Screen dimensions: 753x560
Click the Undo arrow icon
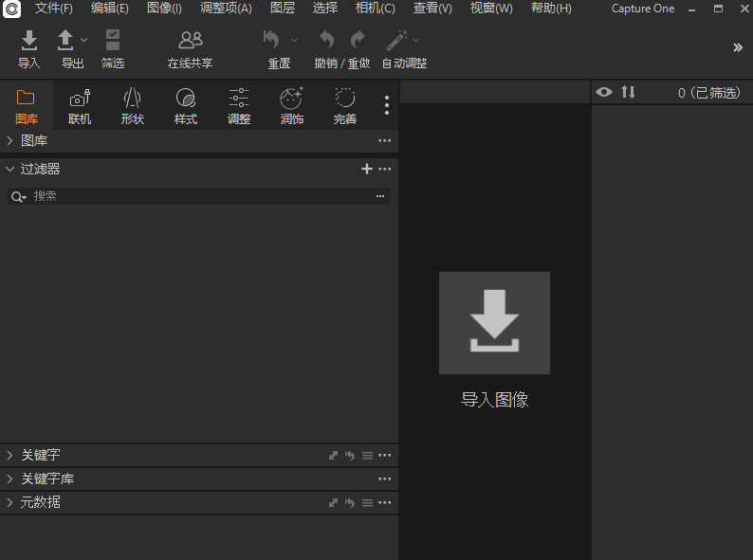click(x=327, y=40)
